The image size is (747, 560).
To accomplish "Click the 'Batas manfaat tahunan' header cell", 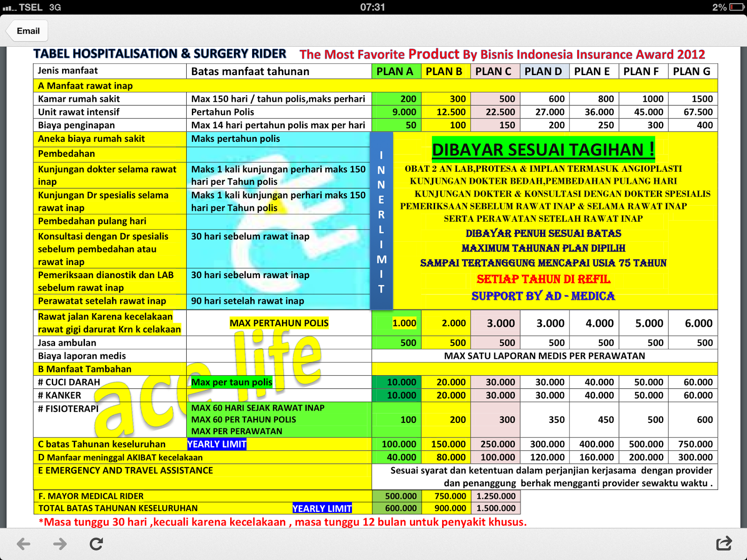I will (279, 71).
